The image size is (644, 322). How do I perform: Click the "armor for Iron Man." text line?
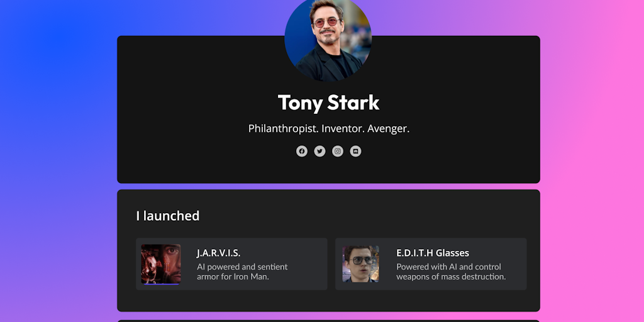233,277
